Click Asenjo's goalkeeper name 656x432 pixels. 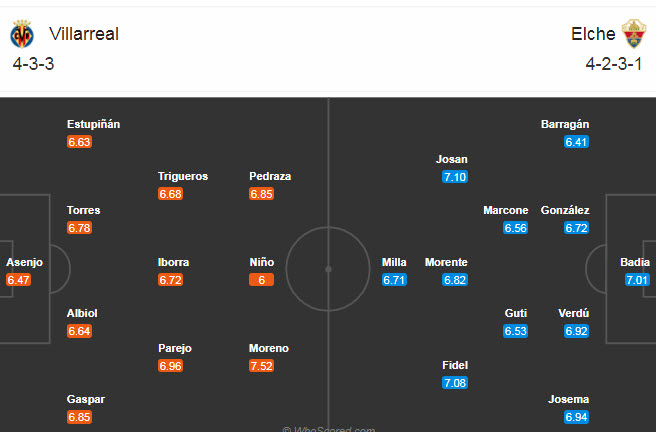tap(25, 262)
